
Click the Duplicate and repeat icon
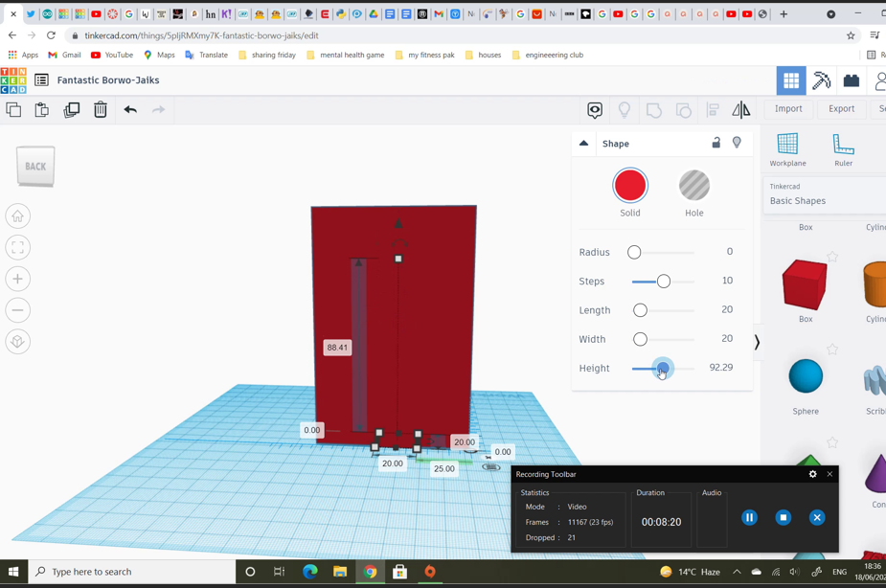pyautogui.click(x=72, y=110)
